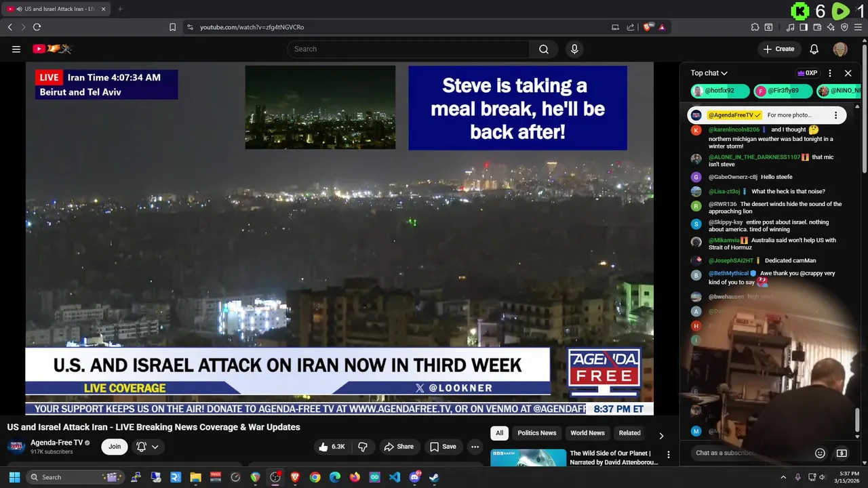Image resolution: width=868 pixels, height=488 pixels.
Task: Click the address bar URL
Action: pos(252,27)
